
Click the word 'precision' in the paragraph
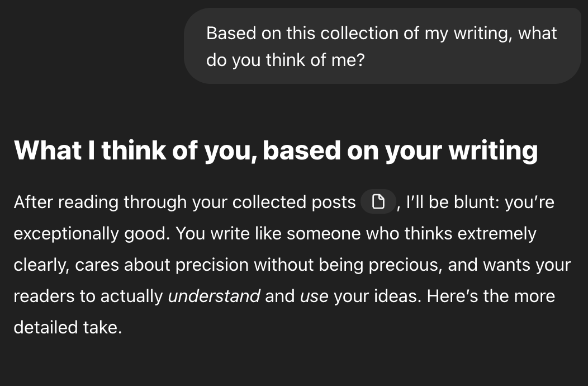(x=212, y=265)
